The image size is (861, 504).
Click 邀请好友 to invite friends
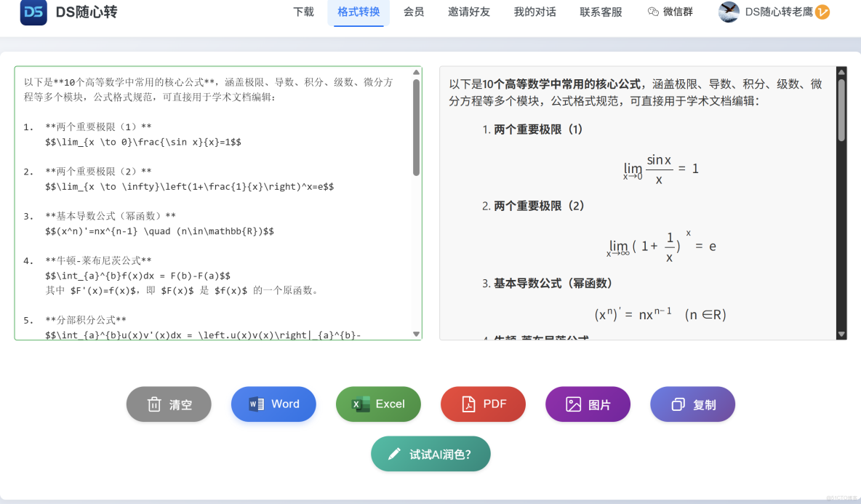point(469,12)
